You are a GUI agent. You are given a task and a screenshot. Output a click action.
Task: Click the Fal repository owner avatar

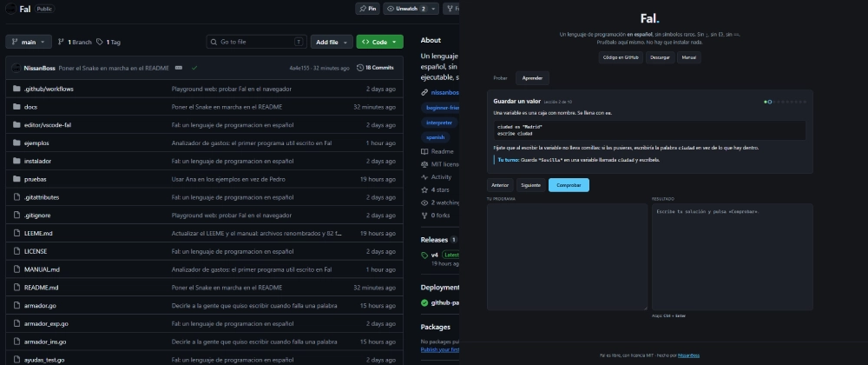[10, 9]
